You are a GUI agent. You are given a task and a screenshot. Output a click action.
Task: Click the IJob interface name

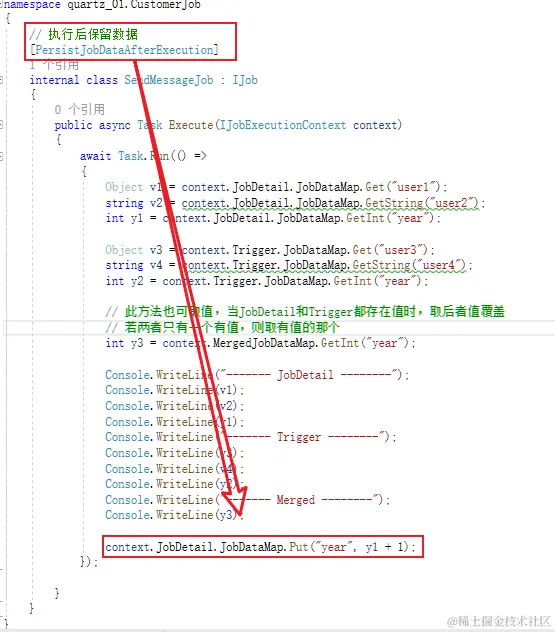coord(245,80)
